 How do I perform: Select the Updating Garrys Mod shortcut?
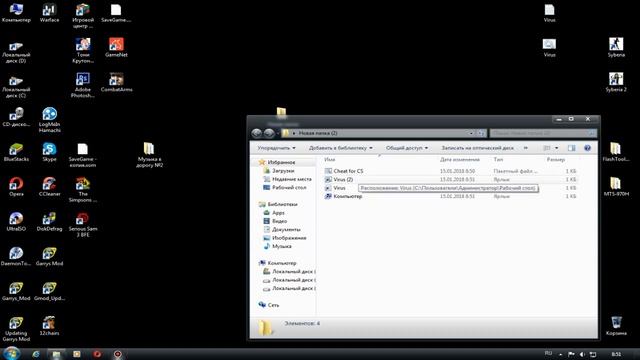[x=16, y=329]
